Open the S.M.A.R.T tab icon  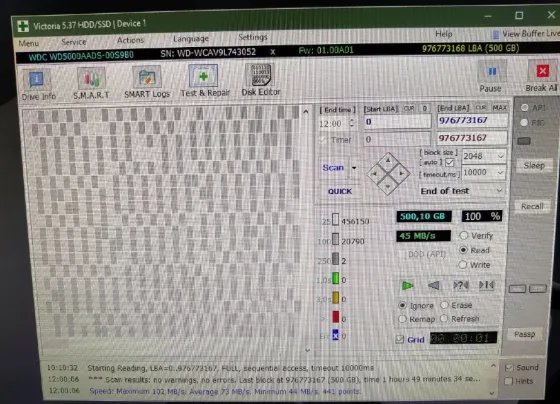91,78
